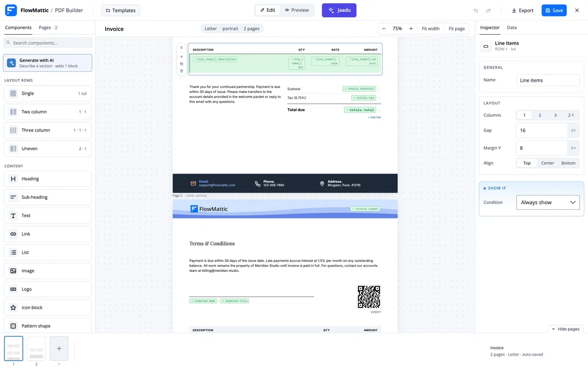Open the Inspector tab
This screenshot has height=368, width=588.
(490, 28)
